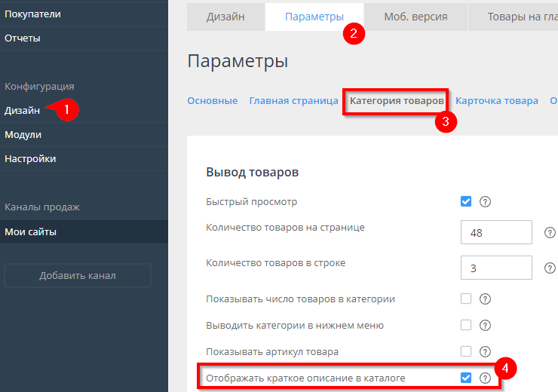The image size is (558, 392).
Task: Click help icon for Количество товаров в строке
Action: [x=550, y=268]
